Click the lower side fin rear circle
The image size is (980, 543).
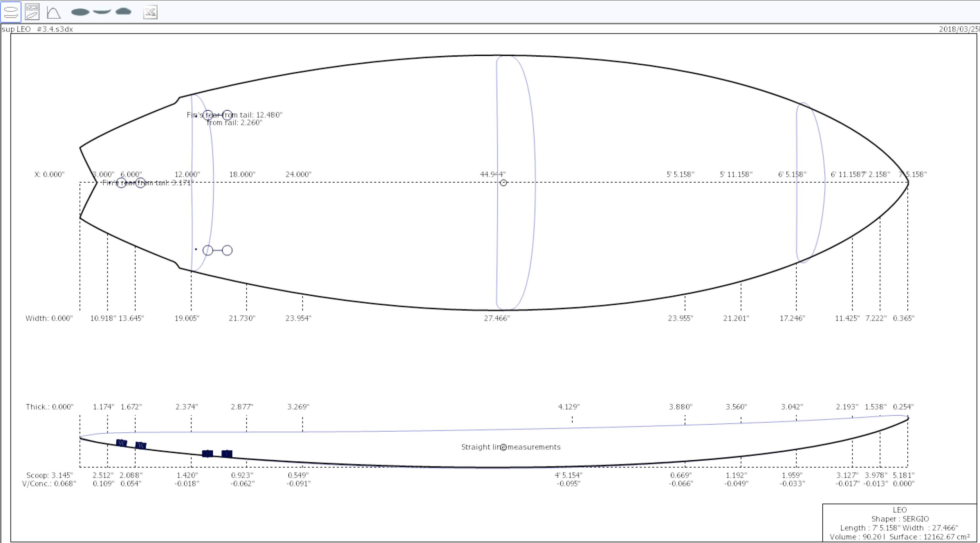[208, 250]
